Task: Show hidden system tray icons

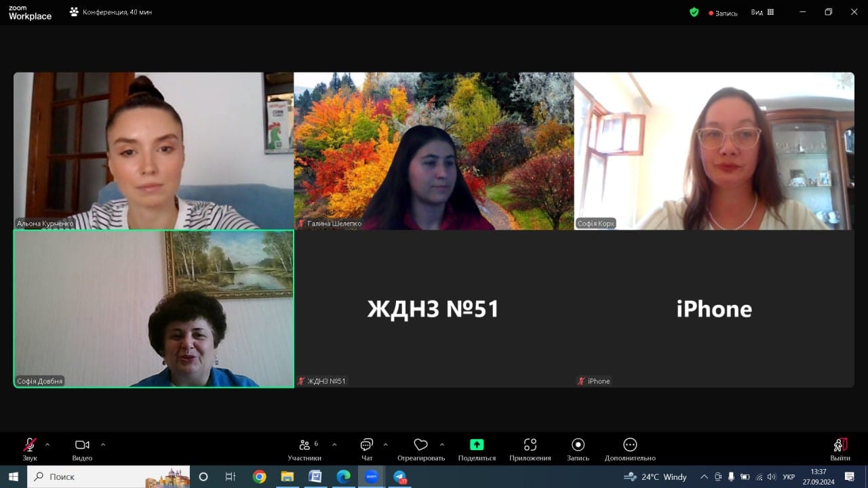Action: [704, 476]
